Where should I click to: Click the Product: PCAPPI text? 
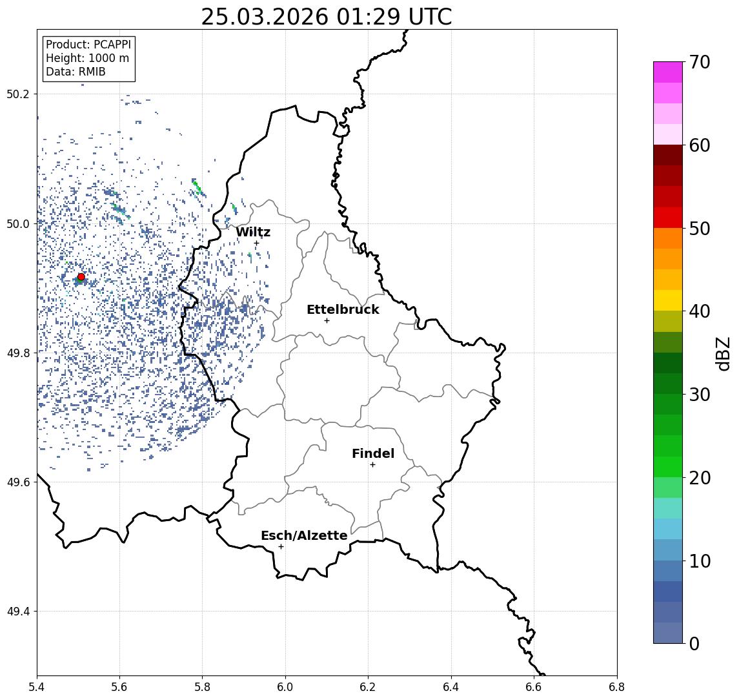pos(88,45)
